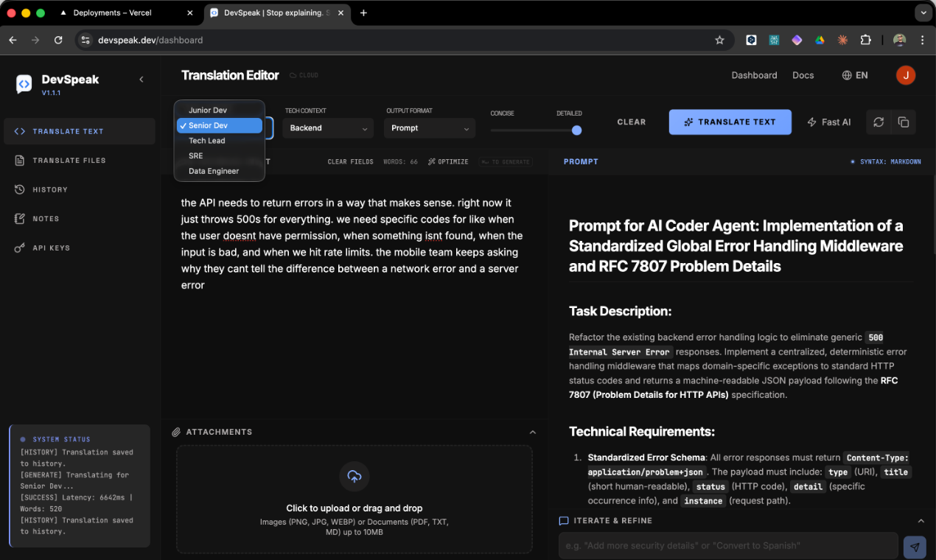This screenshot has height=560, width=936.
Task: Adjust the Concise to Detailed slider handle
Action: pyautogui.click(x=577, y=130)
